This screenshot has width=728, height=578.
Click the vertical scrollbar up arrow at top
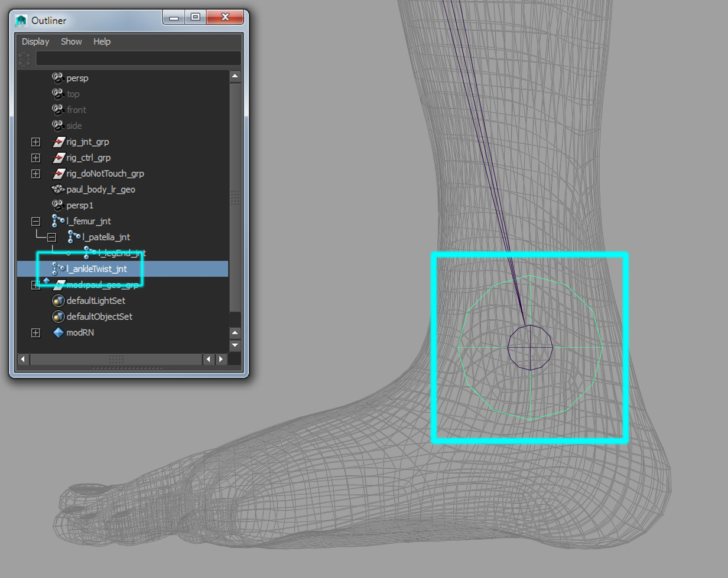coord(235,76)
